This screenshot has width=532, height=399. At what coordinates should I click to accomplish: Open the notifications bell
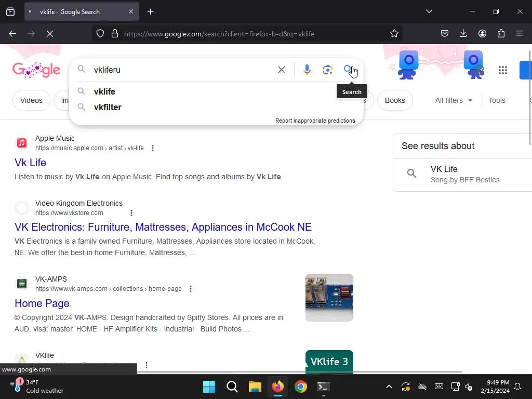[518, 387]
